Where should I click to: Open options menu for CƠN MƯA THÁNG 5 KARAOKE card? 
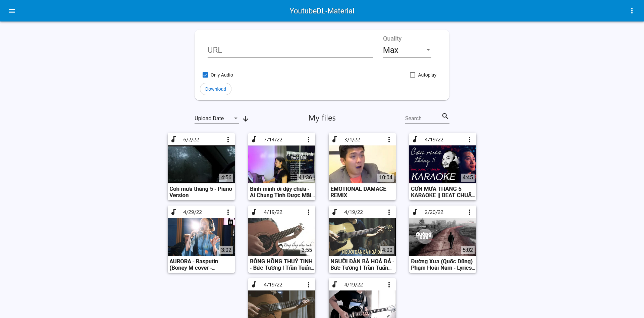470,140
